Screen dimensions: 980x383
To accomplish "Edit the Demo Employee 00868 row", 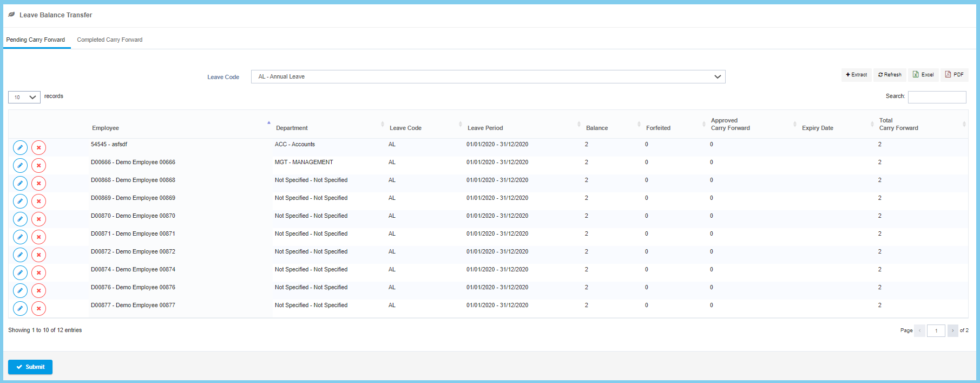I will [20, 183].
